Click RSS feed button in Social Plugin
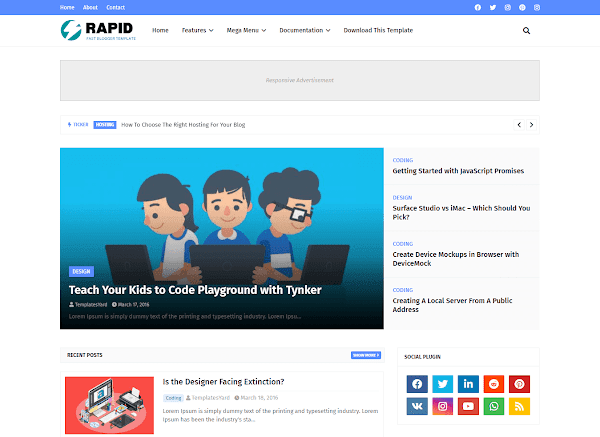 [x=519, y=406]
